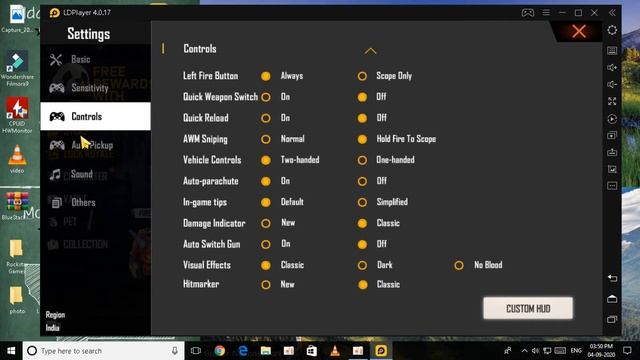
Task: Close the Settings panel with red X
Action: (x=579, y=31)
